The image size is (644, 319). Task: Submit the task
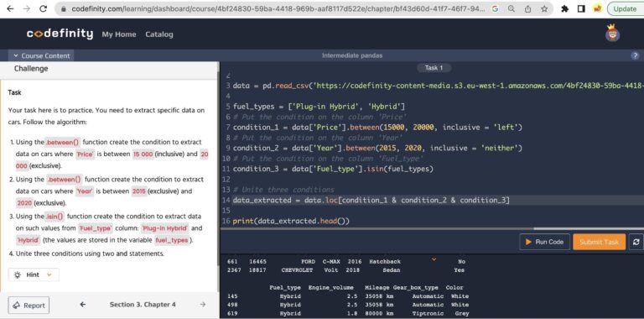coord(600,242)
